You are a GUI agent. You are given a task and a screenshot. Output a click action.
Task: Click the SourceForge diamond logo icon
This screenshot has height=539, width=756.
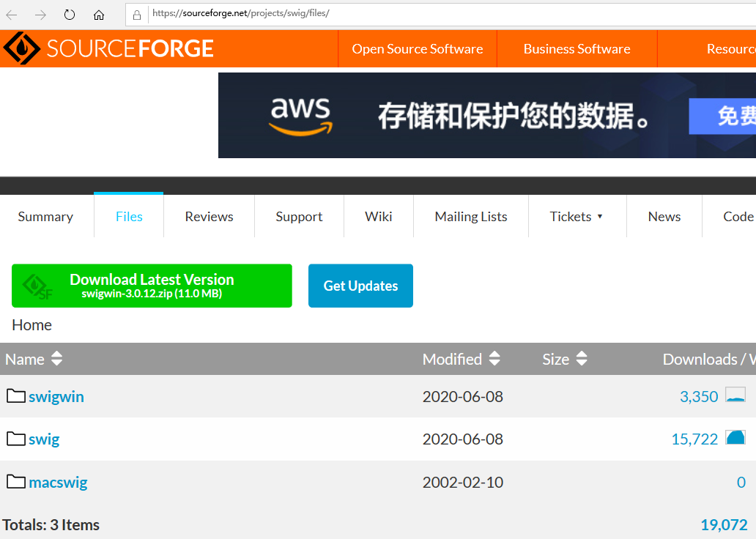pyautogui.click(x=21, y=48)
